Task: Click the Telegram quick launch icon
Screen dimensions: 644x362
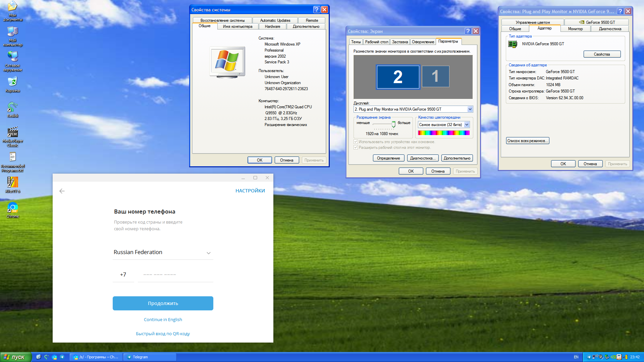Action: (62, 357)
